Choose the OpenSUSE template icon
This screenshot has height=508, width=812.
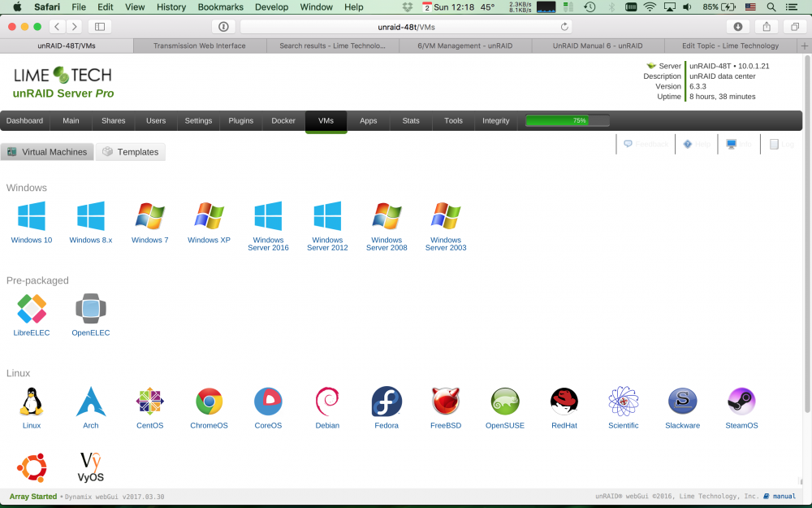[x=505, y=402]
